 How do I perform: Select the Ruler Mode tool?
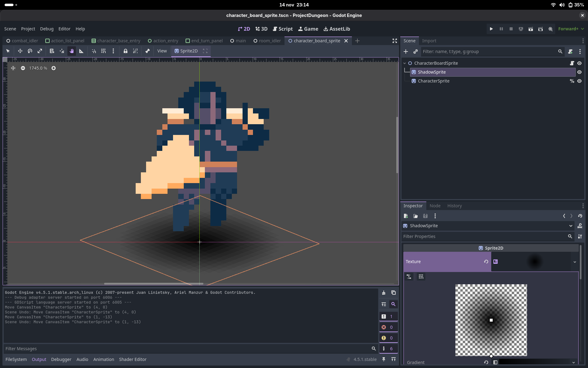point(81,51)
